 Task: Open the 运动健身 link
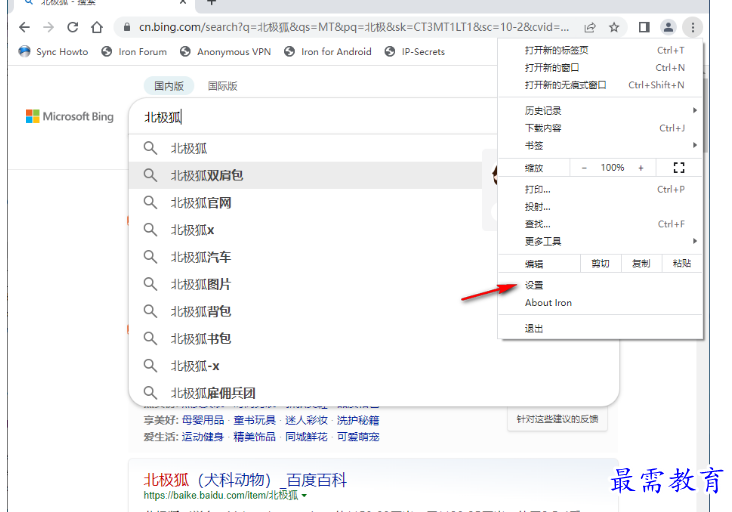pos(203,437)
